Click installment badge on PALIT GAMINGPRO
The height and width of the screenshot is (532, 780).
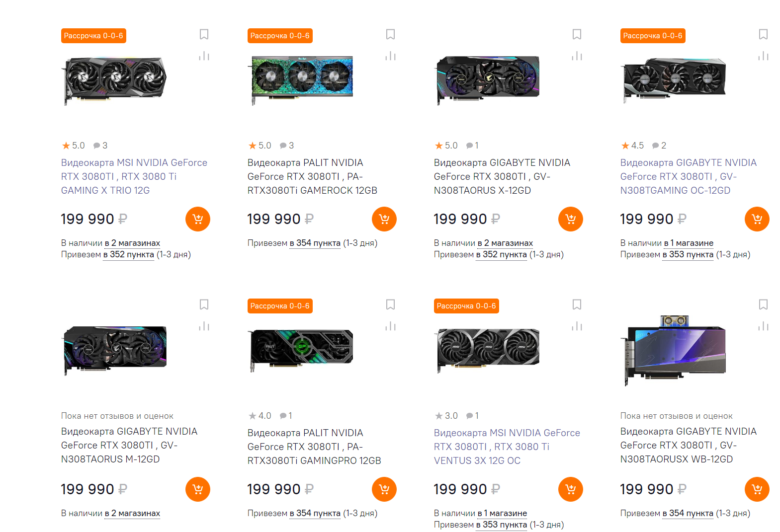pyautogui.click(x=280, y=306)
